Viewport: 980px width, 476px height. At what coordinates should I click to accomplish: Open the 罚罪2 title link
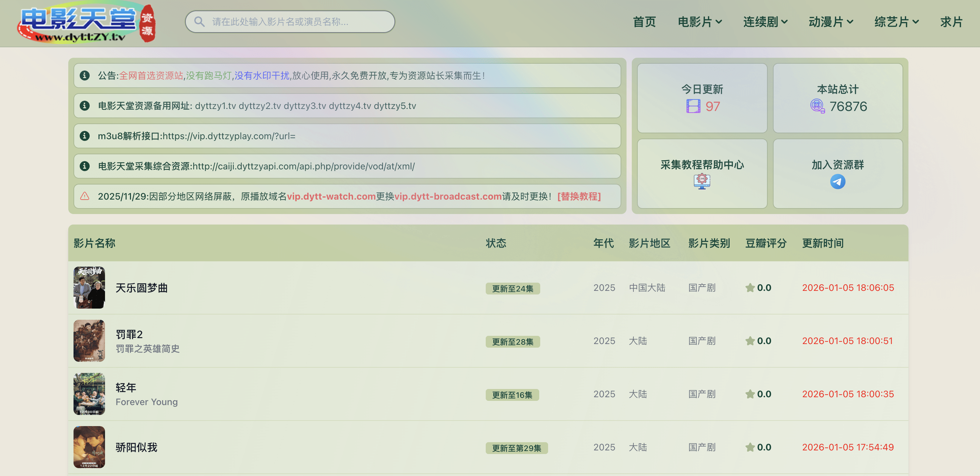(x=129, y=334)
